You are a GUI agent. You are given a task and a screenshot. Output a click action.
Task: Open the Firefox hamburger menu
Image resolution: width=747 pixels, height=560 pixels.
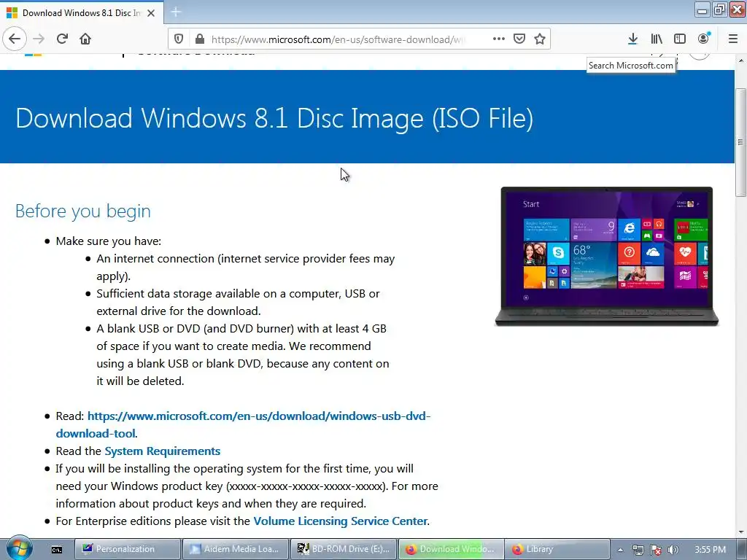[x=733, y=39]
